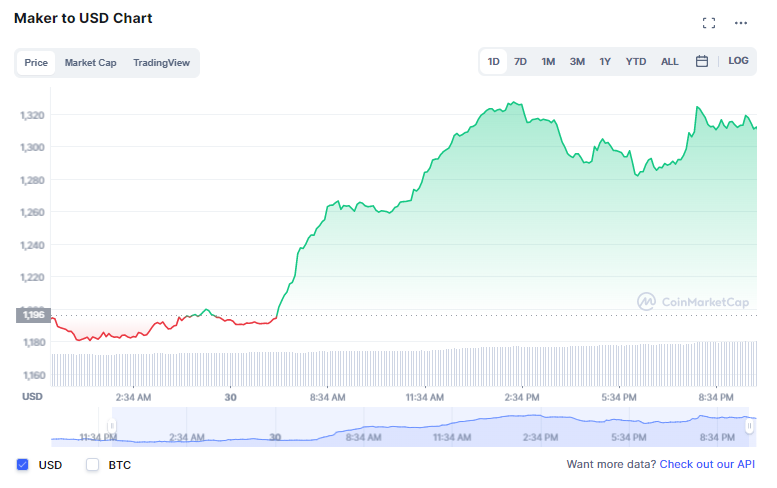
Task: Uncheck the USD checkbox
Action: point(22,465)
